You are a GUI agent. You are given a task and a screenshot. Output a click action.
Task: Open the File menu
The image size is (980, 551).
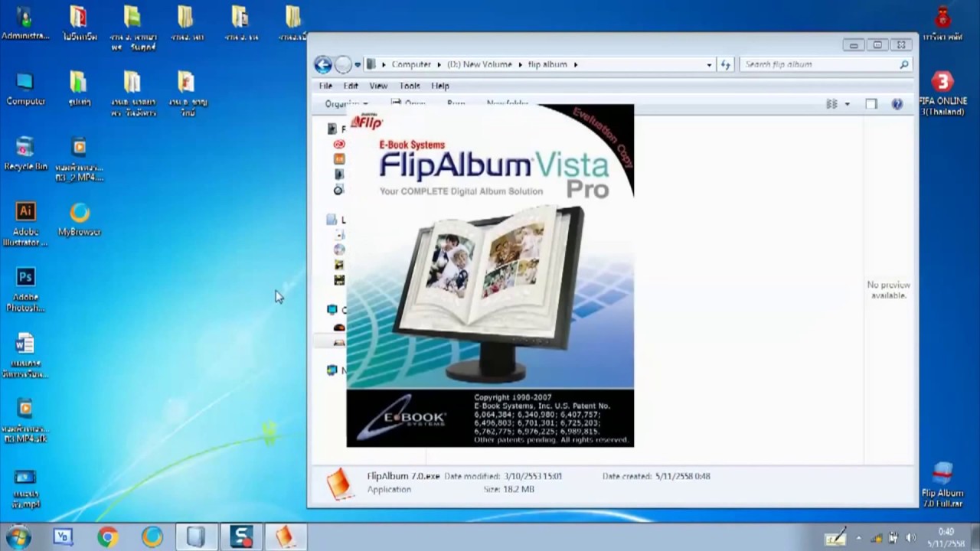coord(325,86)
